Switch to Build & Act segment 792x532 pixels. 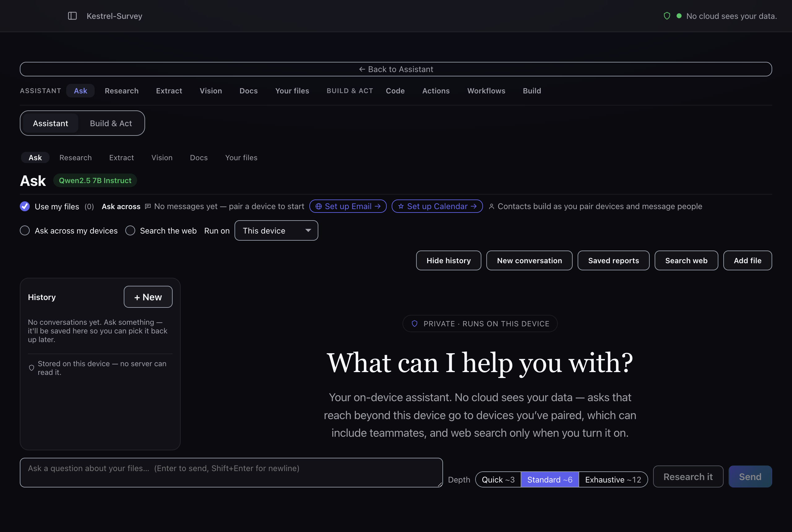(x=111, y=123)
